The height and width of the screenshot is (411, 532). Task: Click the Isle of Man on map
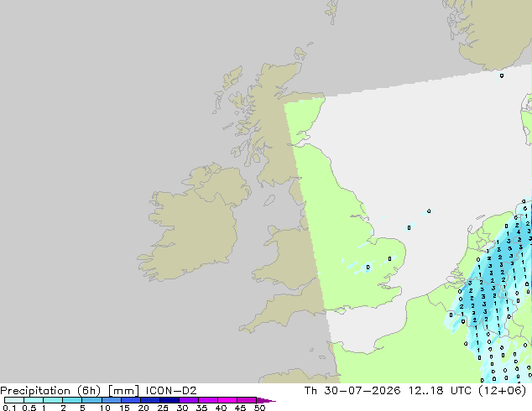(x=269, y=200)
